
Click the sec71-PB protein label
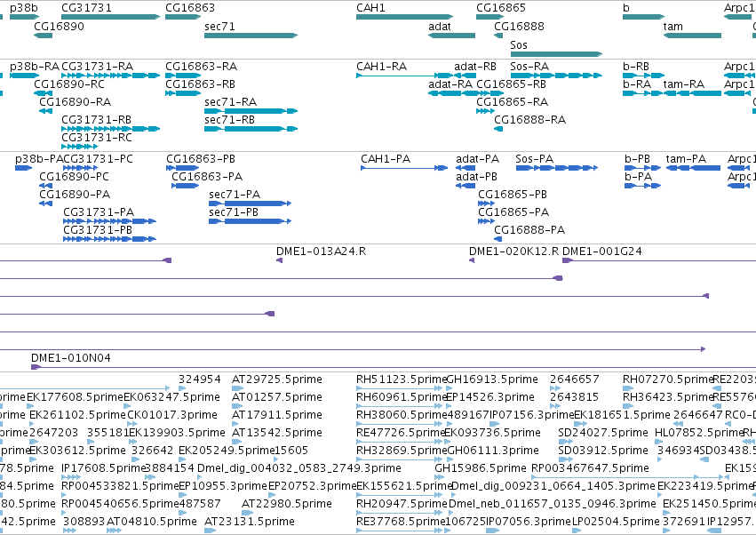tap(234, 212)
